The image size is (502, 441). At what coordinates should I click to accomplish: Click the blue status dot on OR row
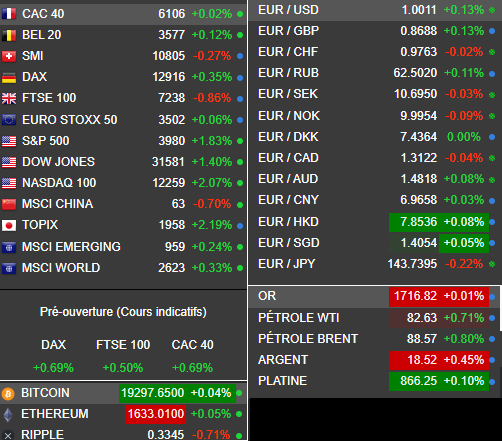(492, 296)
